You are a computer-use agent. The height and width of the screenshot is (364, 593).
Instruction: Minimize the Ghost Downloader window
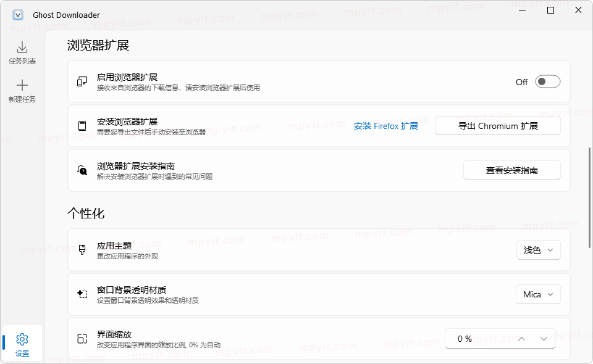(x=523, y=10)
